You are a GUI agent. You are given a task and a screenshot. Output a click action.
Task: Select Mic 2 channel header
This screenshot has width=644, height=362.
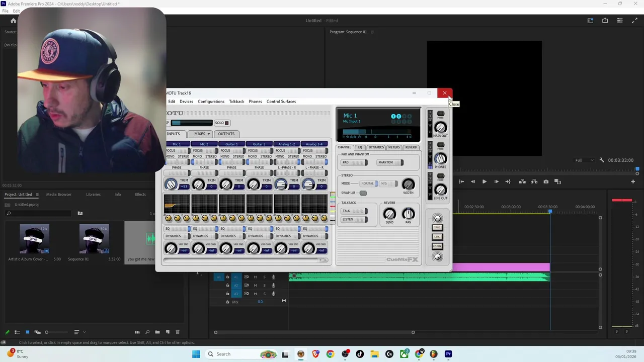tap(204, 144)
